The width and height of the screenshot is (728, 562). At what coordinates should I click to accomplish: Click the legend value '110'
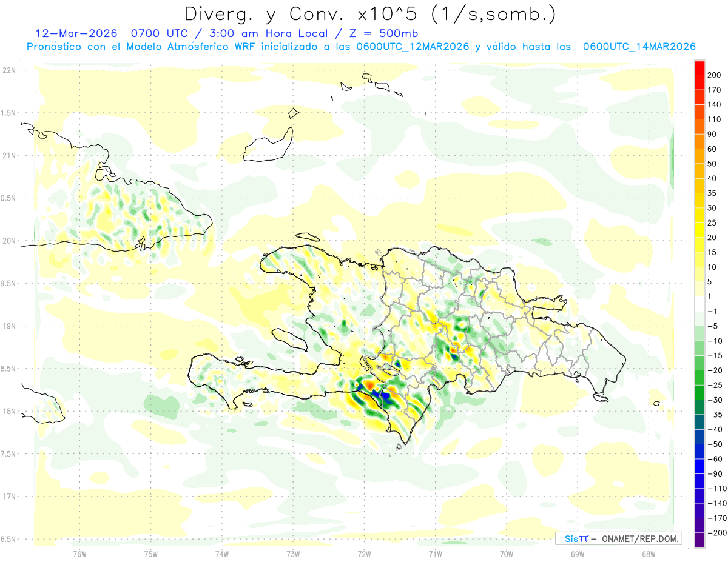[715, 119]
